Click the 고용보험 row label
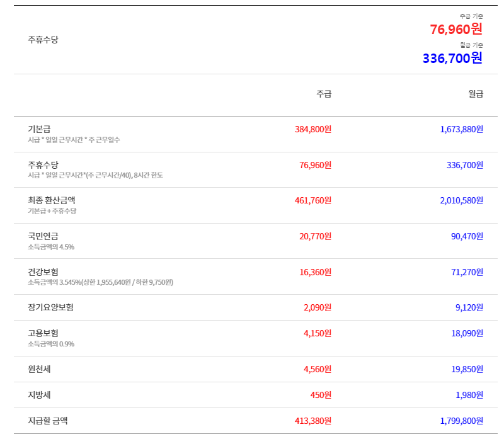 (43, 333)
